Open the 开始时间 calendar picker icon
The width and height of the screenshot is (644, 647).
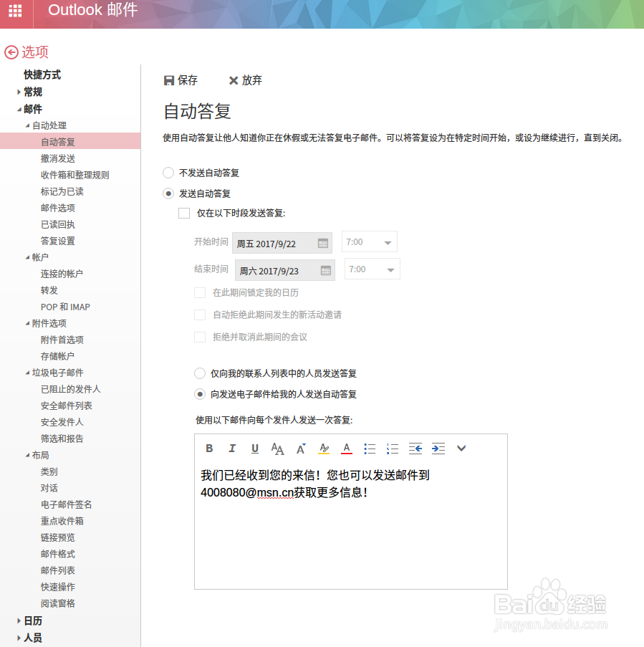tap(323, 244)
